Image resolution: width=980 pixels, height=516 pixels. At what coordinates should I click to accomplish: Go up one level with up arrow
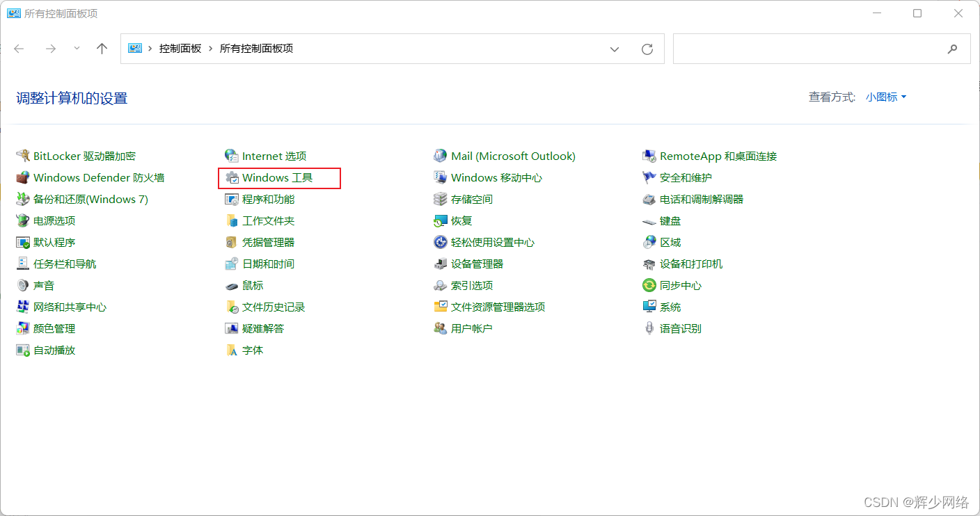point(102,49)
